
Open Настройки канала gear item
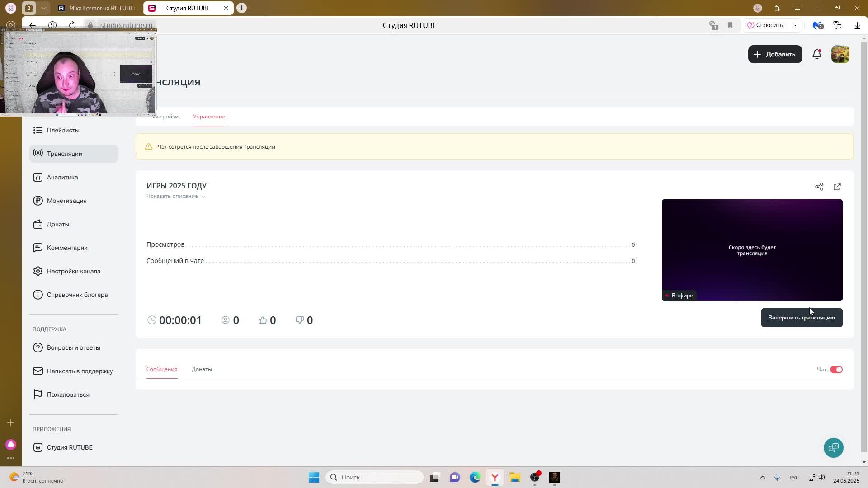pos(73,271)
